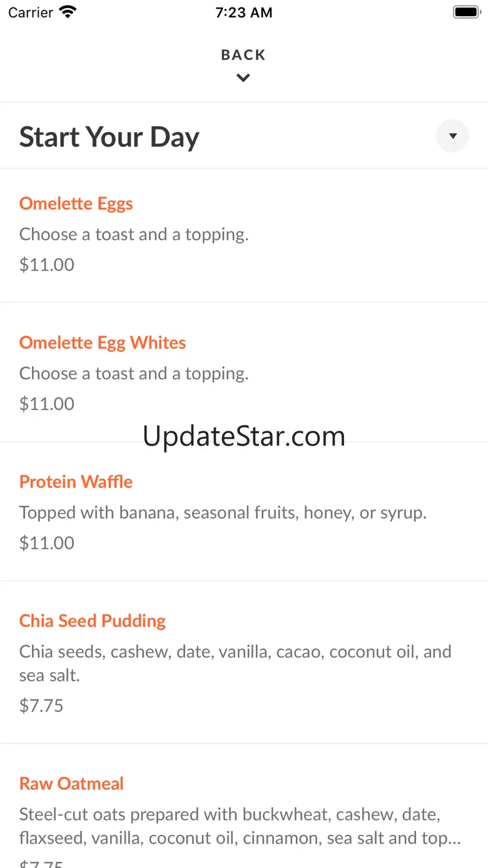Expand the Start Your Day category dropdown

coord(452,136)
